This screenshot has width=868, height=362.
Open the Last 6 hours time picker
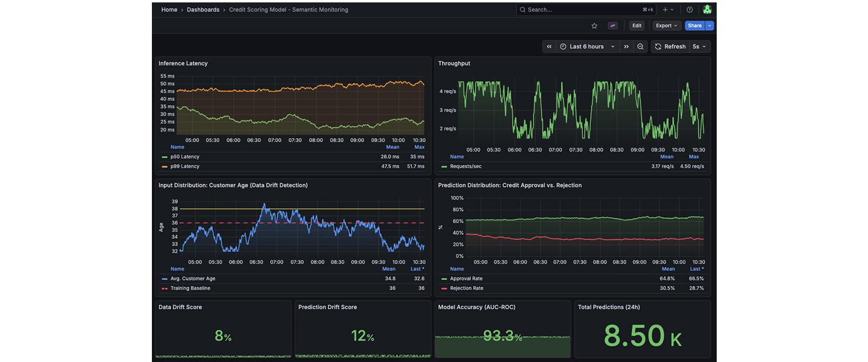tap(587, 46)
